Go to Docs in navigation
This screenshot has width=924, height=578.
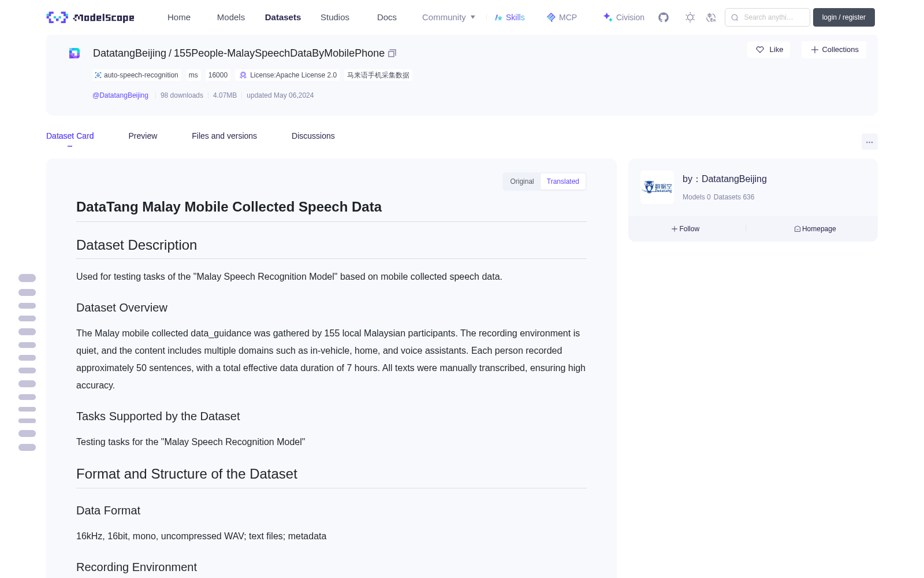point(387,17)
